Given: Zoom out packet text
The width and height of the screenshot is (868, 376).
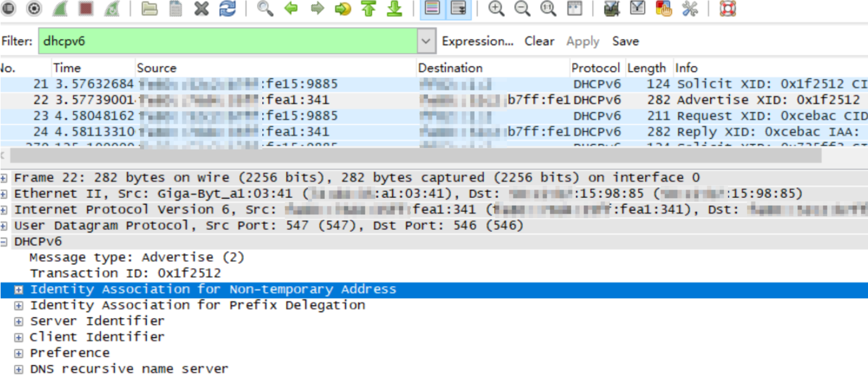Looking at the screenshot, I should [522, 8].
